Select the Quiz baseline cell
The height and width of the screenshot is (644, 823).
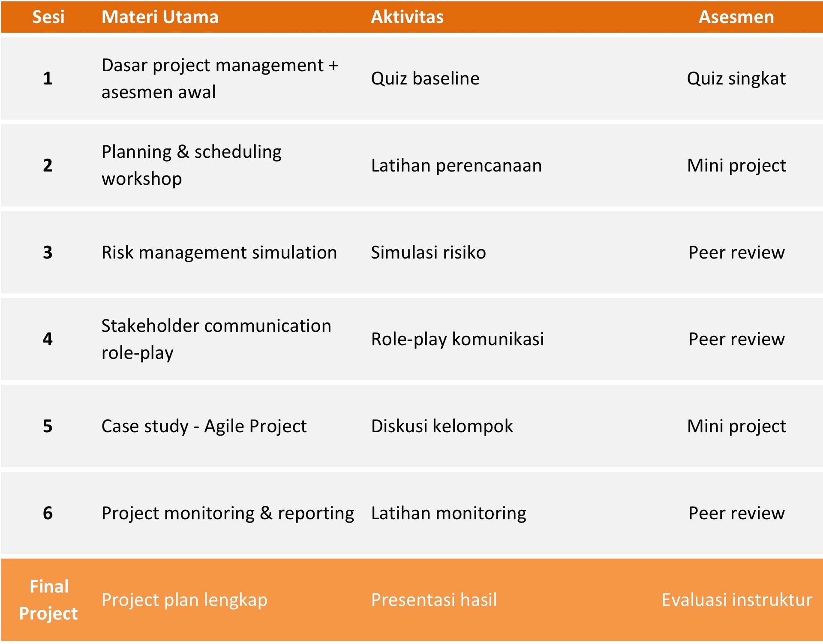425,78
